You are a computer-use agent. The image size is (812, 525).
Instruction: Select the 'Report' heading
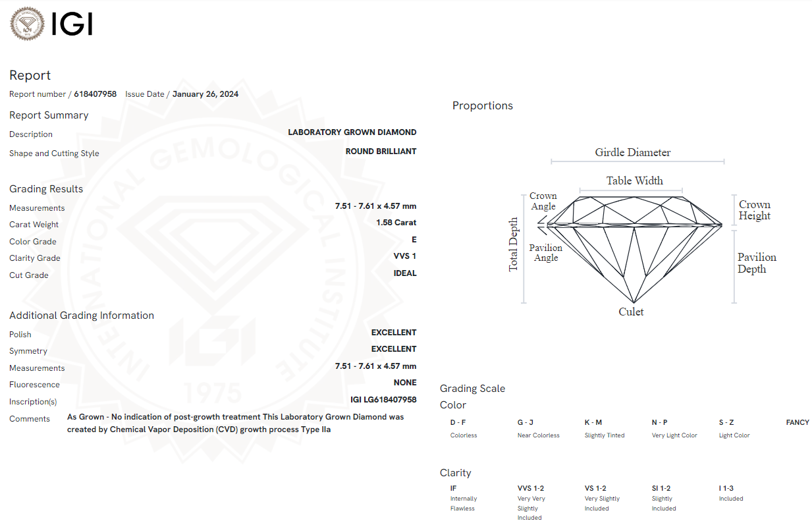[x=30, y=76]
